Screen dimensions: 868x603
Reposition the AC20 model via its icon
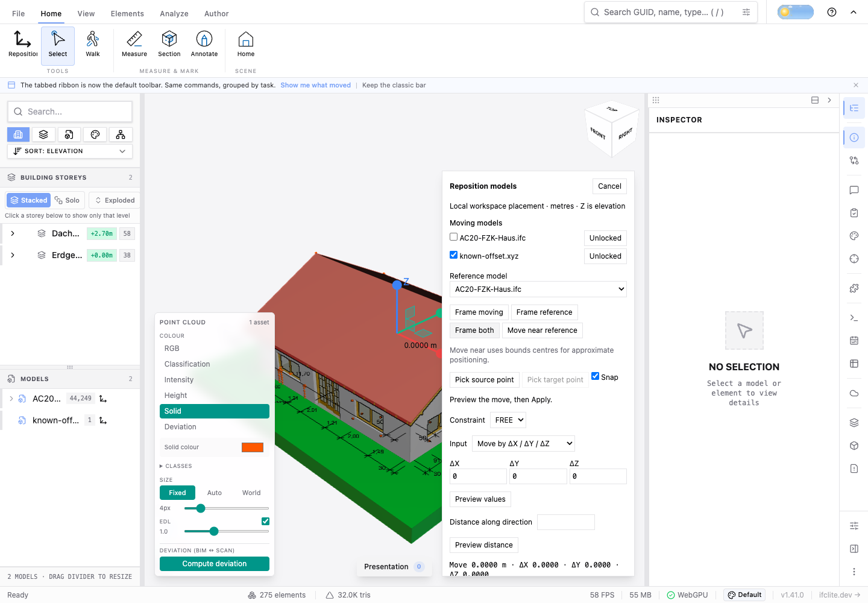tap(103, 399)
